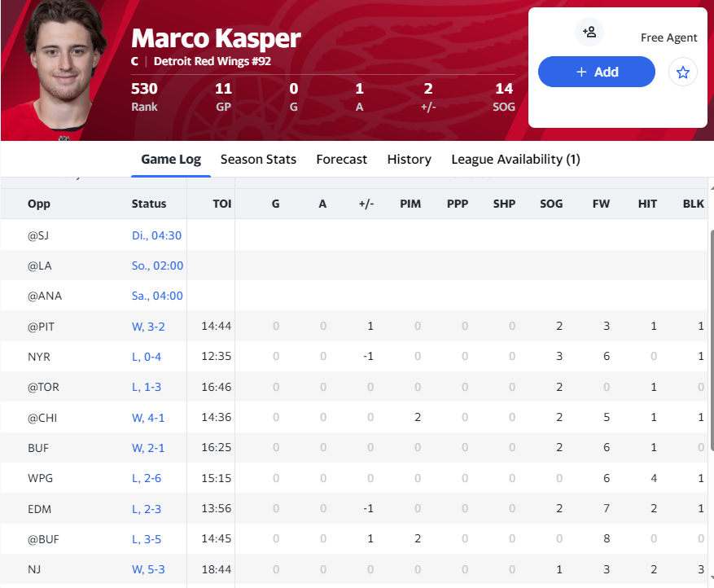Click the add-person icon above Add button
Image resolution: width=714 pixels, height=588 pixels.
point(589,32)
